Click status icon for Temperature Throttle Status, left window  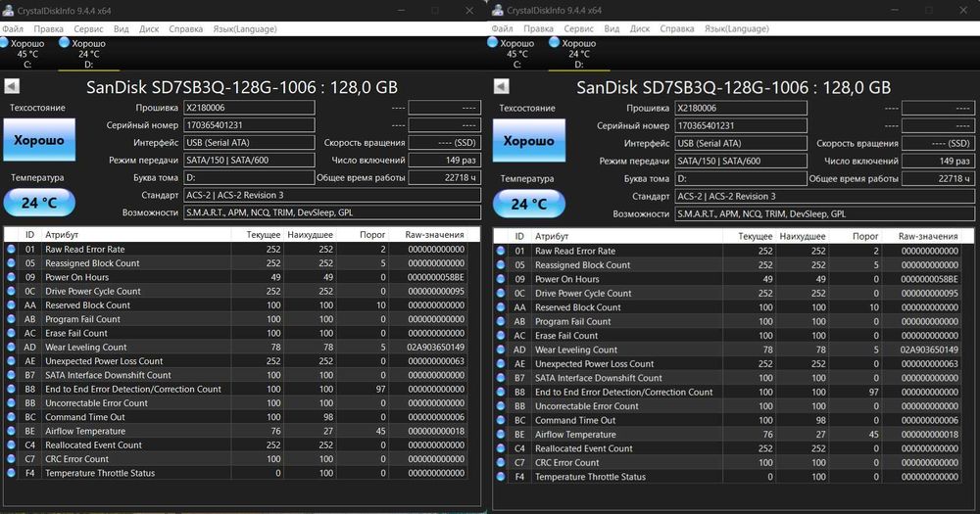click(x=11, y=473)
